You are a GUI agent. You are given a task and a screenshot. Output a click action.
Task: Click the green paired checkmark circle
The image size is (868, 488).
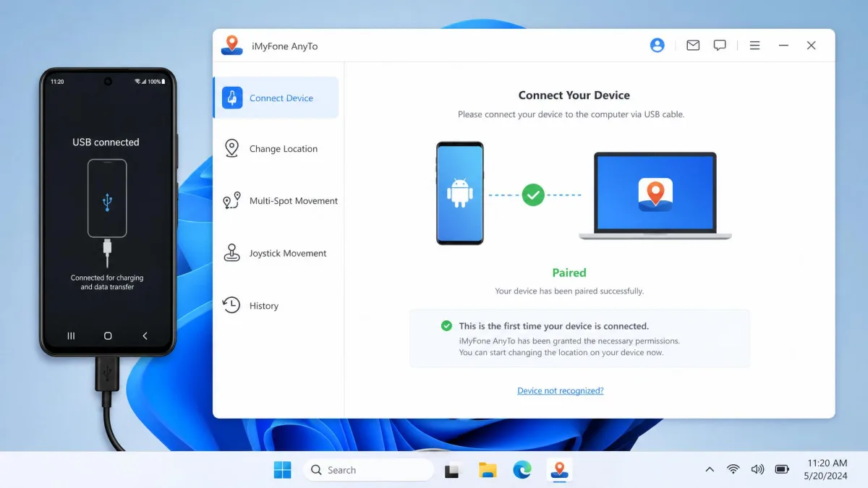[x=533, y=194]
